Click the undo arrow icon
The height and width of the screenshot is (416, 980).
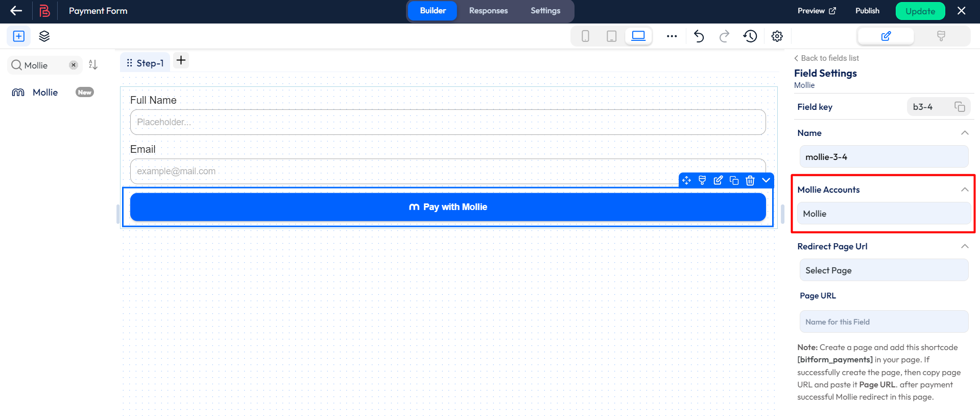(x=699, y=36)
